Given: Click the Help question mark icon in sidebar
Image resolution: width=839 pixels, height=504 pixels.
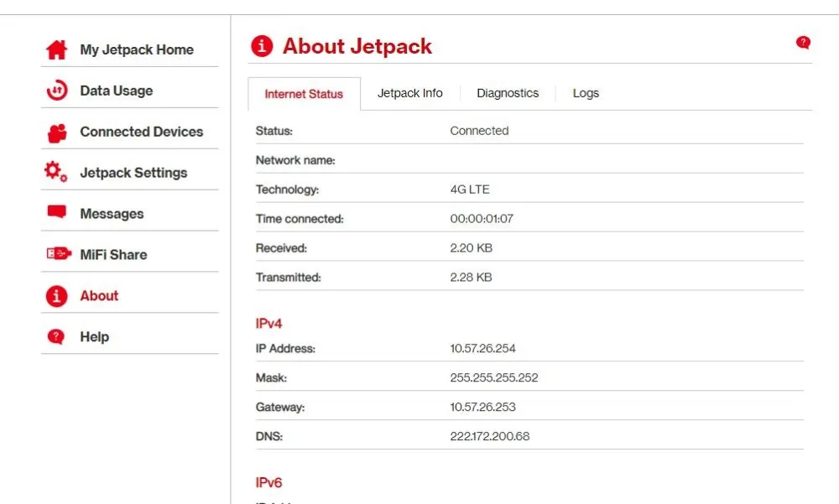Looking at the screenshot, I should pyautogui.click(x=55, y=336).
